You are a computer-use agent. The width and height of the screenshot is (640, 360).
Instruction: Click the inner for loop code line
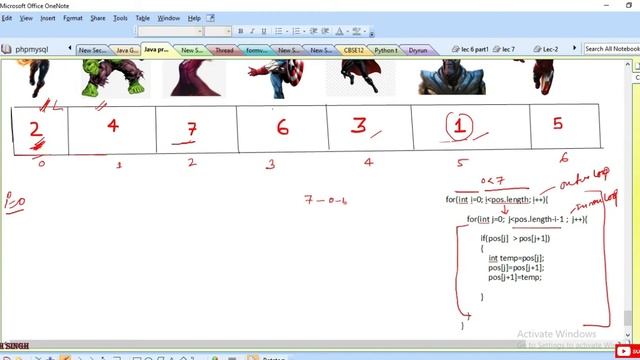[x=527, y=219]
